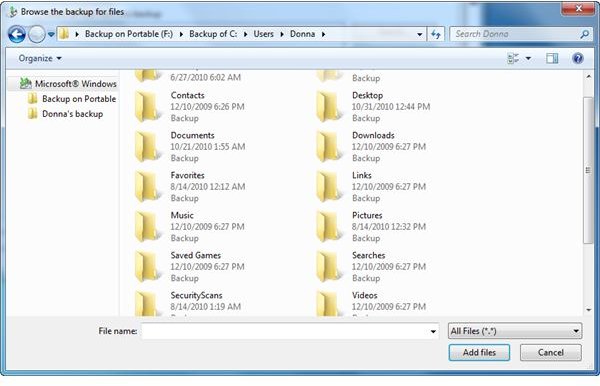Open the recent pages dropdown arrow
The image size is (600, 386).
(x=51, y=34)
